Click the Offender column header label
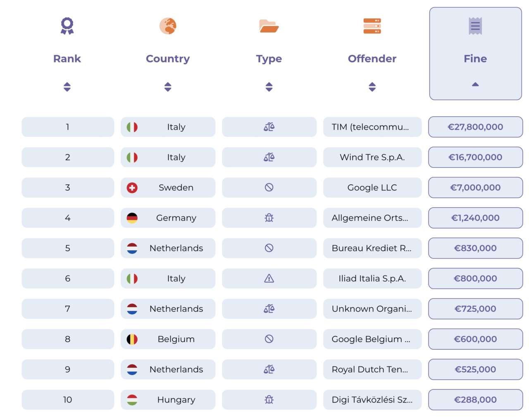This screenshot has width=529, height=420. click(372, 59)
